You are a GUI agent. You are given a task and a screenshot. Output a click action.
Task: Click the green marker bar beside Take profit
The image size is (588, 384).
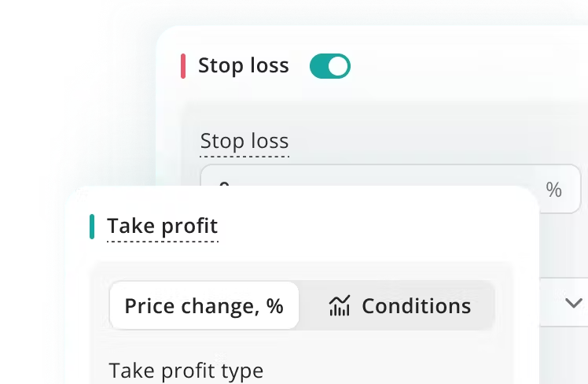[92, 227]
